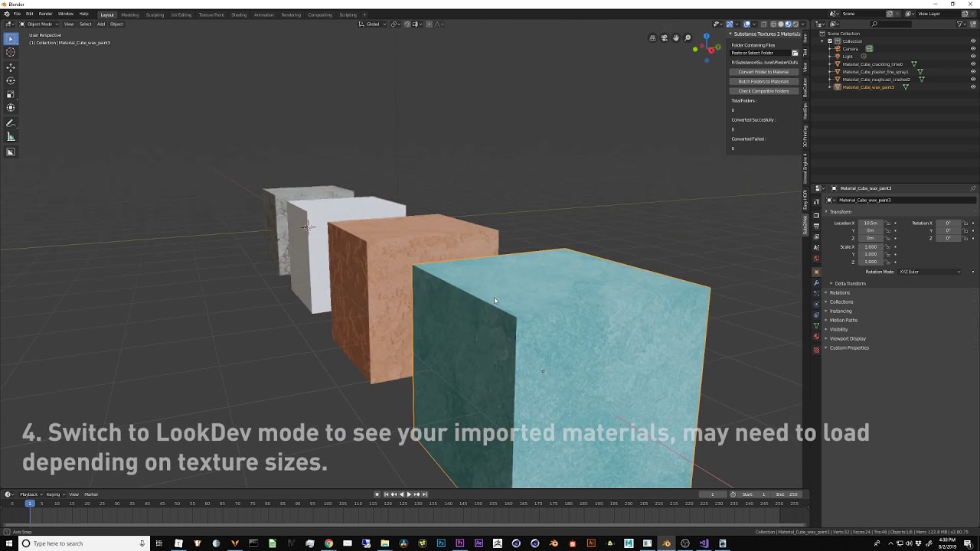
Task: Open the Global transform orientation dropdown
Action: [372, 24]
